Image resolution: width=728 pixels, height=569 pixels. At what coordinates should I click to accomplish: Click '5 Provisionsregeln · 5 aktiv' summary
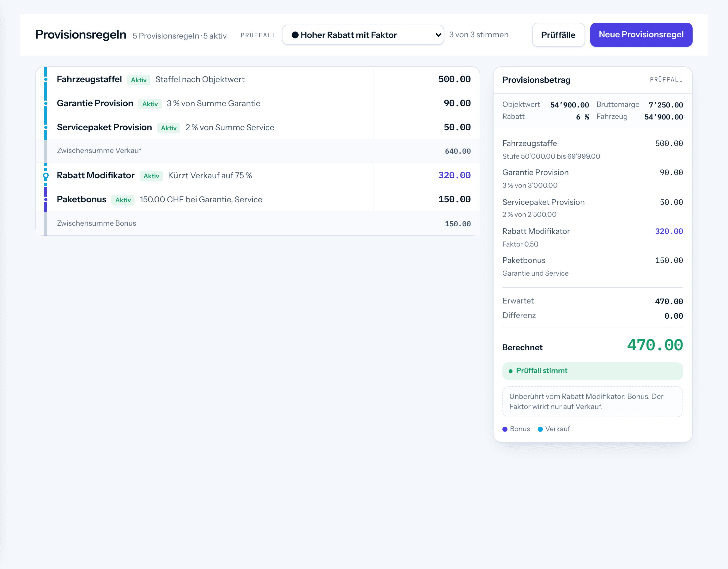180,36
